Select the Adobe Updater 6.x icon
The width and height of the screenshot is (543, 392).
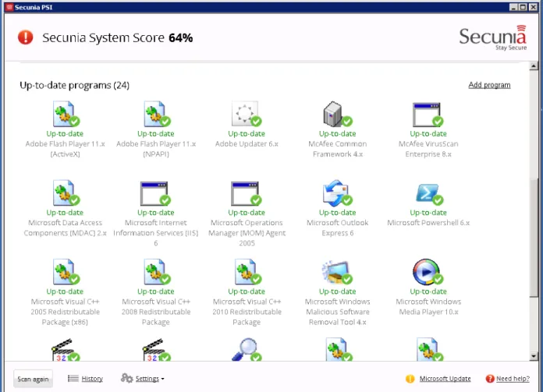(x=247, y=115)
